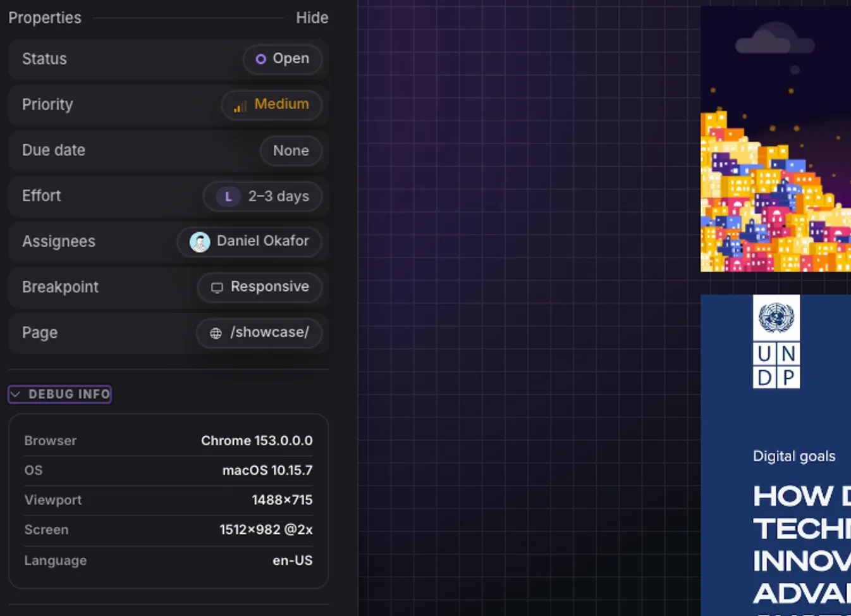Screen dimensions: 851x616
Task: Click the Properties panel heading
Action: point(45,18)
